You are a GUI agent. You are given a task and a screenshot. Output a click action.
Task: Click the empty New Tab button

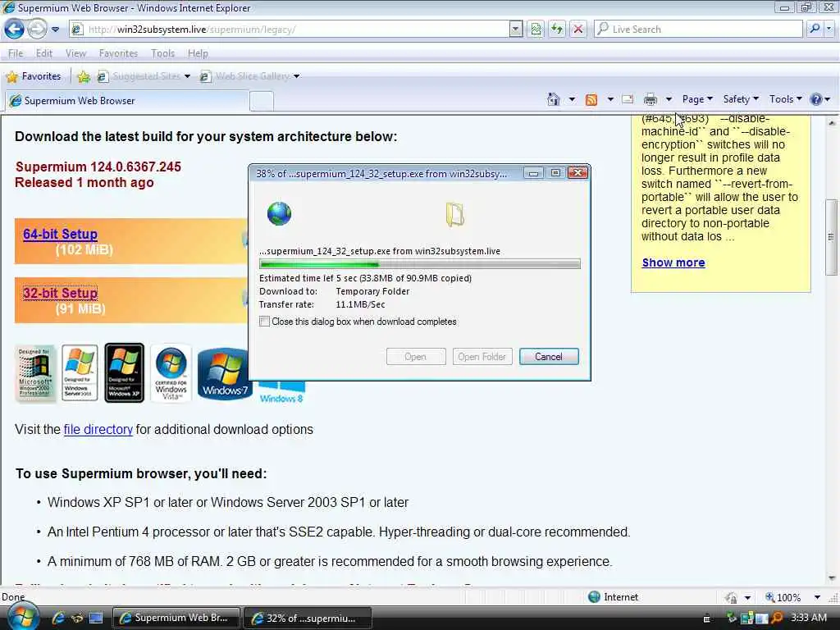pos(262,101)
